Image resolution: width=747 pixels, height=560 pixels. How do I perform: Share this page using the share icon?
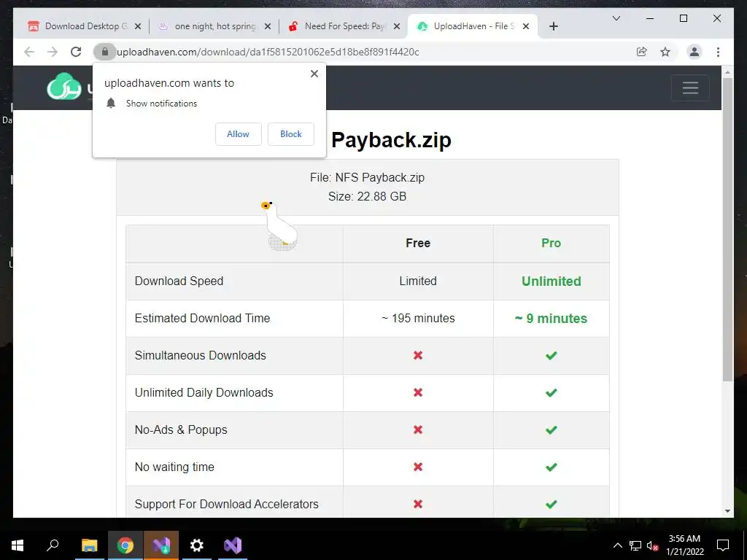(x=642, y=52)
